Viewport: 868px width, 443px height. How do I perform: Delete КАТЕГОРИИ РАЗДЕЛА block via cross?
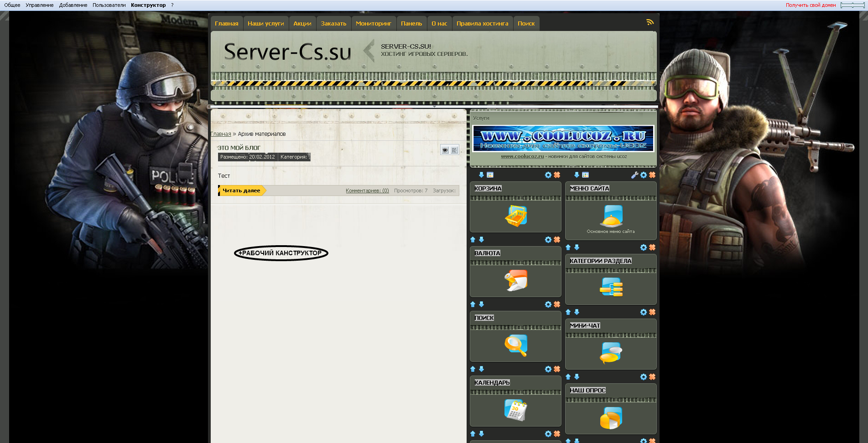[x=652, y=247]
